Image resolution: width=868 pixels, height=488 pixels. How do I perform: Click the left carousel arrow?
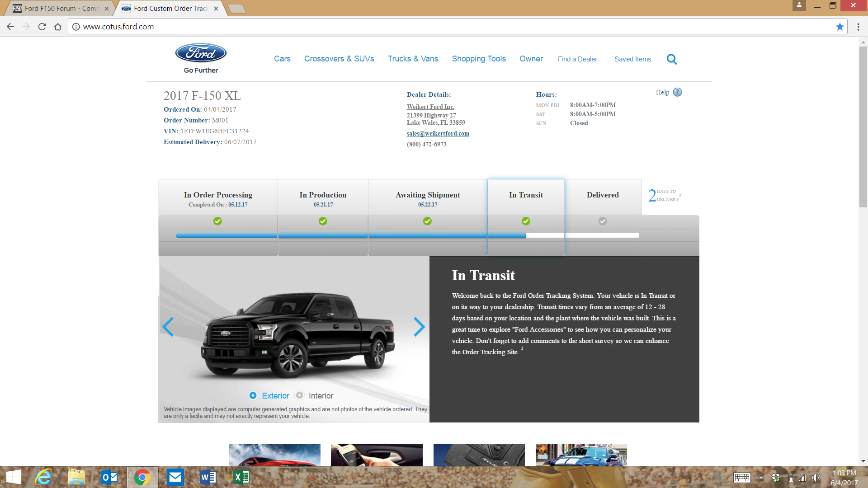point(168,327)
